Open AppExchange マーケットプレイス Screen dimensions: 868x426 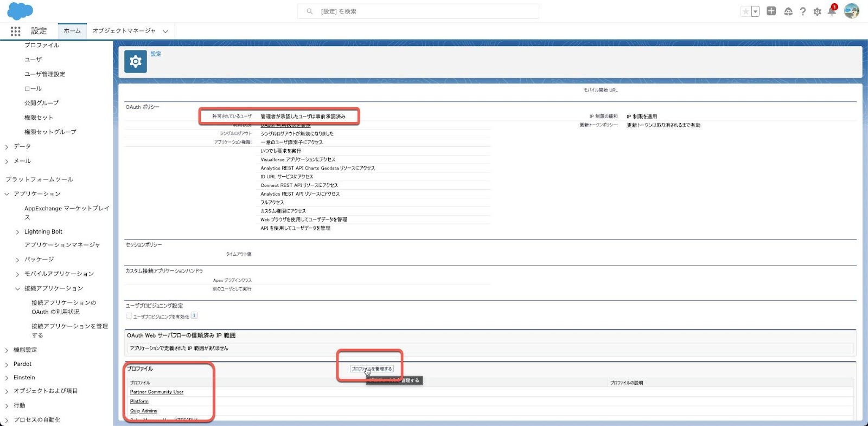[67, 212]
